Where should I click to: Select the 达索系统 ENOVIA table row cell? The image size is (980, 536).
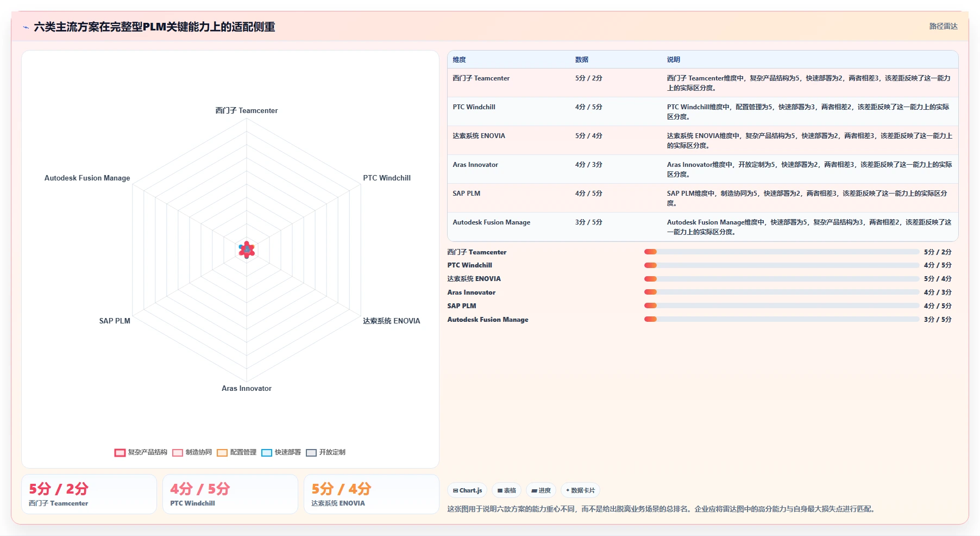tap(479, 136)
